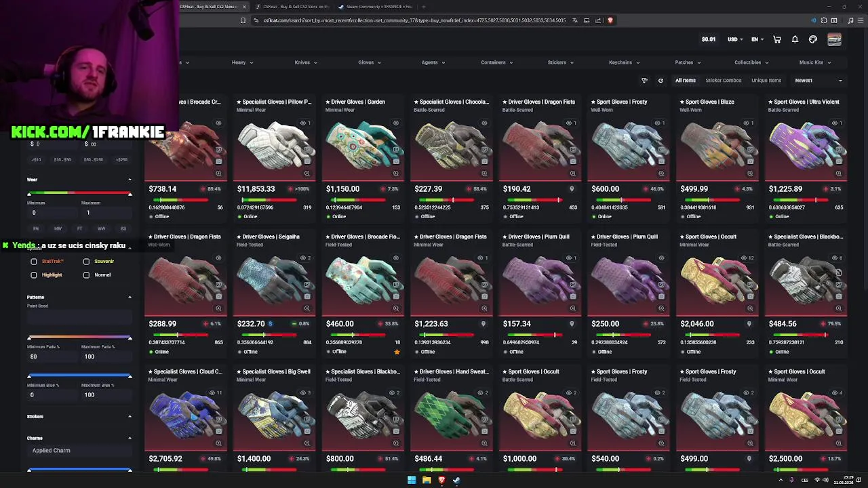Click the blue percentage slider bar
This screenshot has height=488, width=868.
[79, 376]
